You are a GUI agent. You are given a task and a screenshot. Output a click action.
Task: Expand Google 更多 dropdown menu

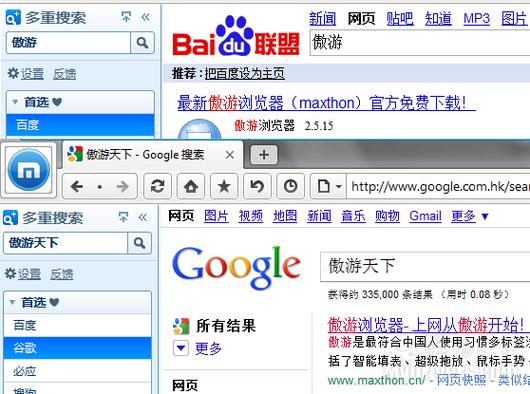[470, 216]
